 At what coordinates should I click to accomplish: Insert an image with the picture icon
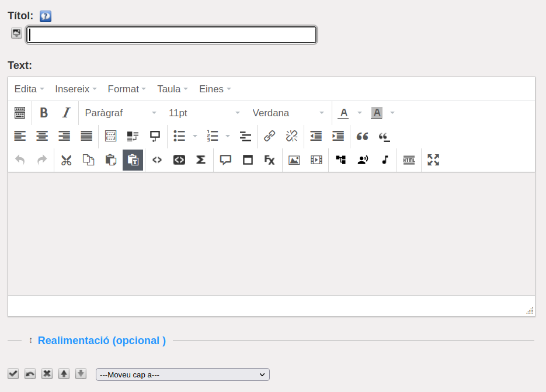(x=294, y=160)
